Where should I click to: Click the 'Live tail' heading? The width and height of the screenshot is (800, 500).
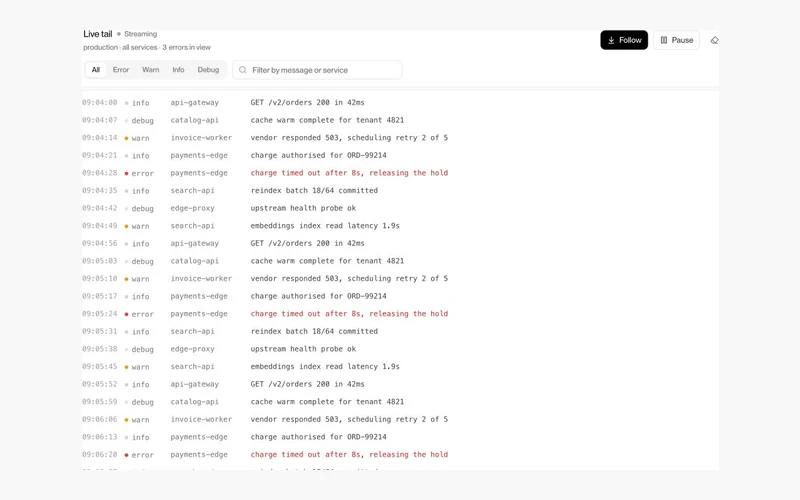[98, 34]
